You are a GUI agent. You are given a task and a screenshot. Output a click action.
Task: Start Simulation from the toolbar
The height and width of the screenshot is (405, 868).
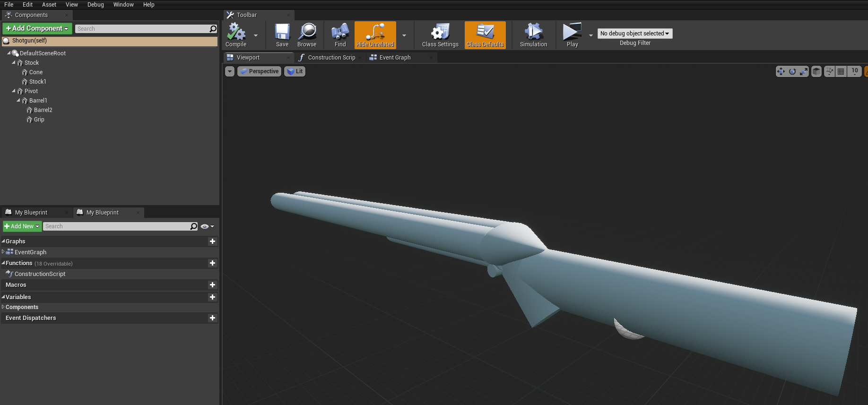click(533, 35)
